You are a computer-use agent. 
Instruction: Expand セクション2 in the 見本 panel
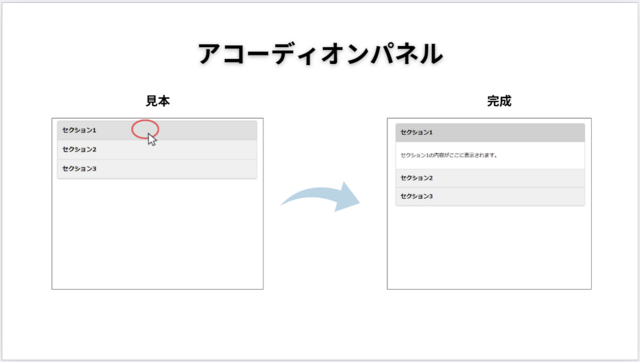[157, 149]
